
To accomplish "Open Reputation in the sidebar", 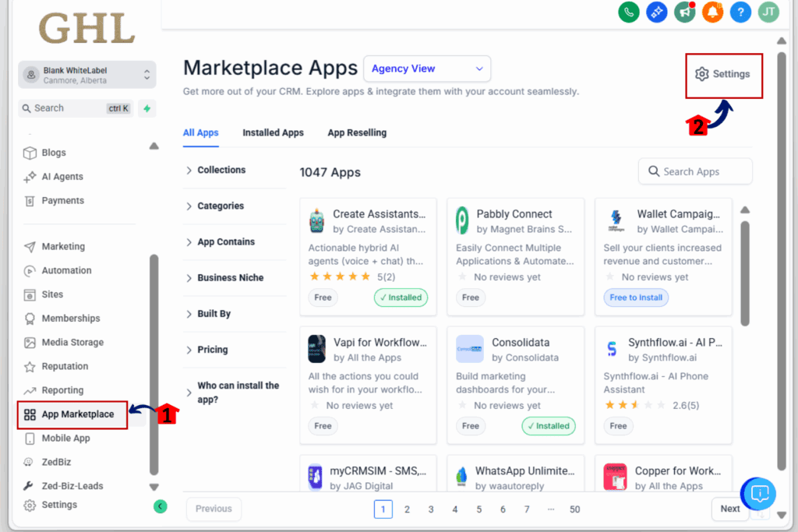I will 56,365.
